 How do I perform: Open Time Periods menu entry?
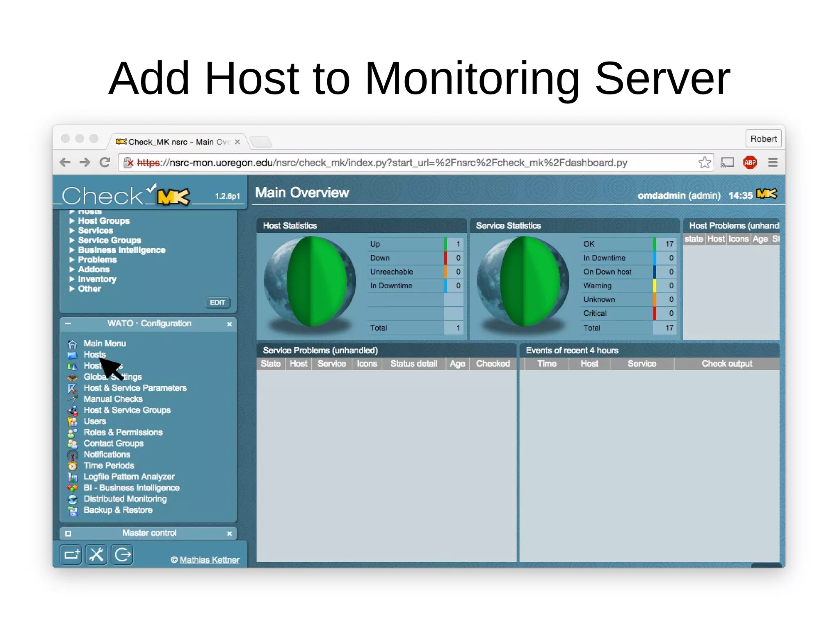click(x=109, y=465)
